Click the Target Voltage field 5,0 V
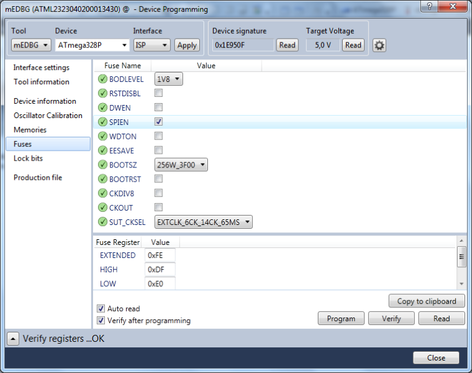 point(323,45)
